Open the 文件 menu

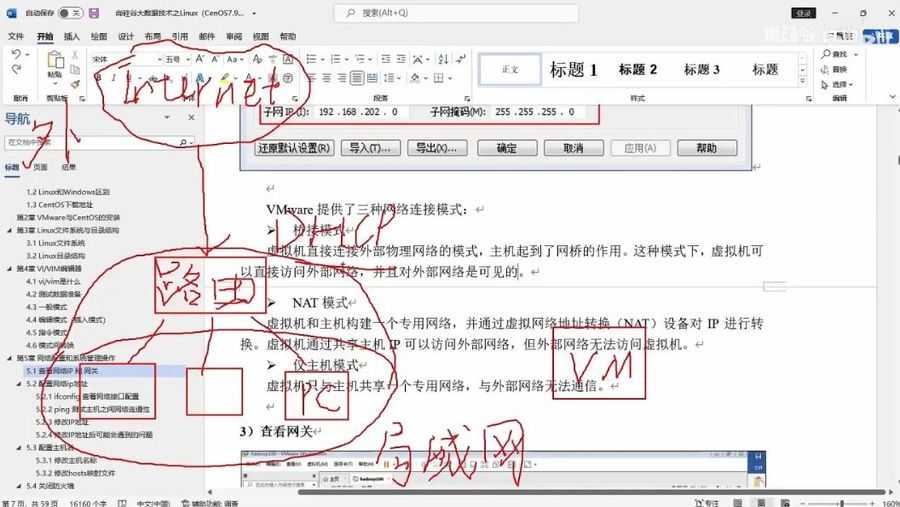point(15,36)
